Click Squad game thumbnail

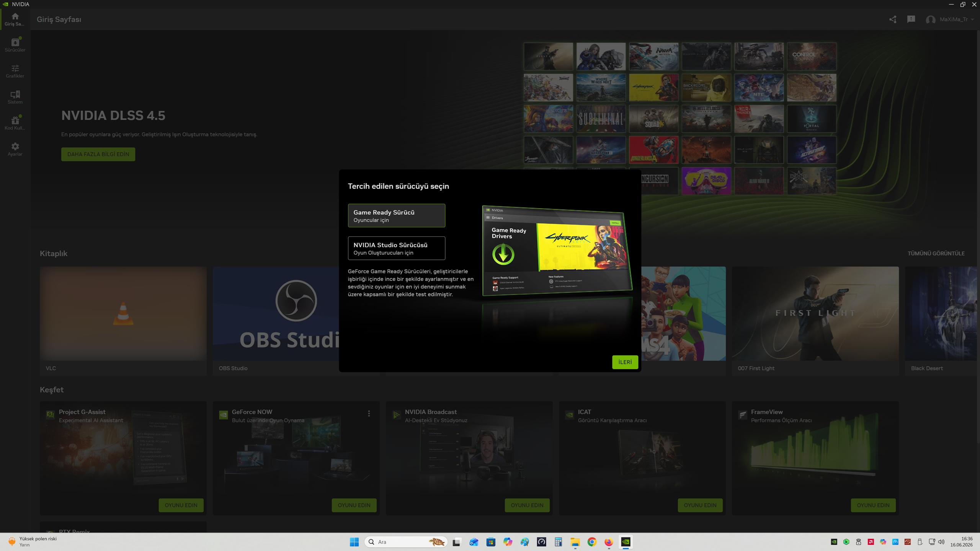coord(653,119)
